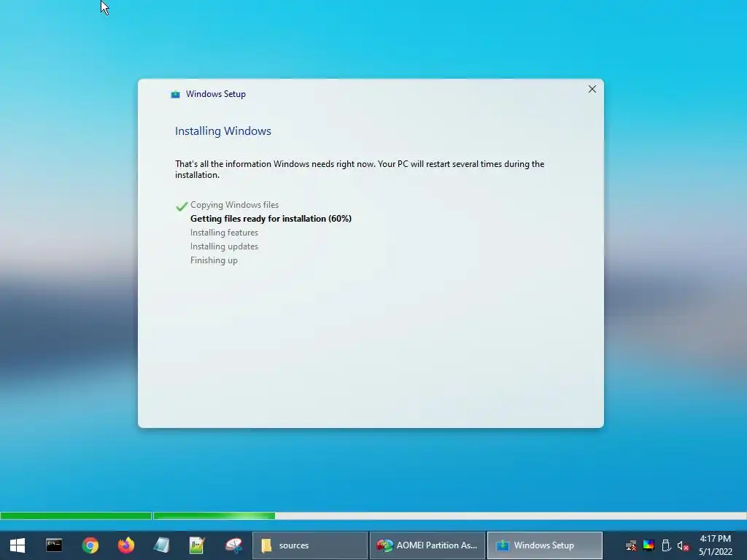
Task: Click the network disconnected tray icon
Action: [x=631, y=545]
